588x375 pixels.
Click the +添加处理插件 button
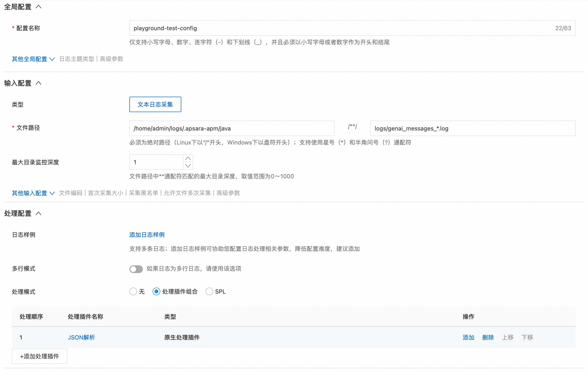(x=40, y=356)
